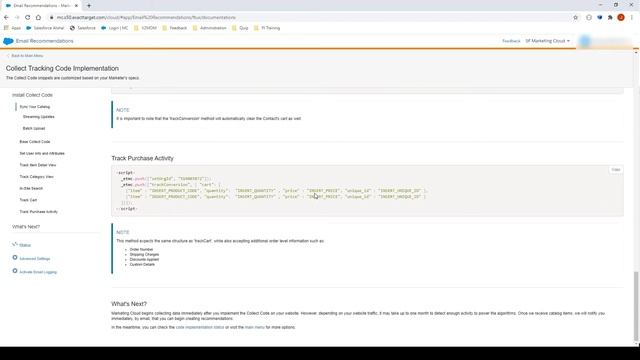
Task: Click Back to Main Menu
Action: tap(25, 56)
